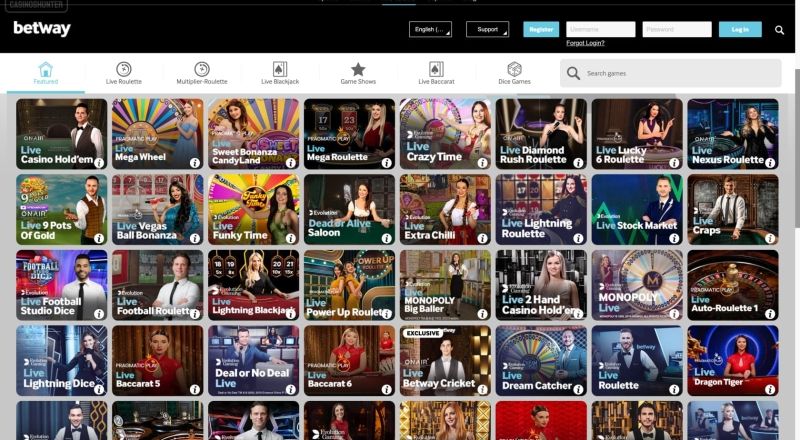Show info for Live Diamond Rush Roulette
Screen dimensions: 800x440
(x=578, y=163)
